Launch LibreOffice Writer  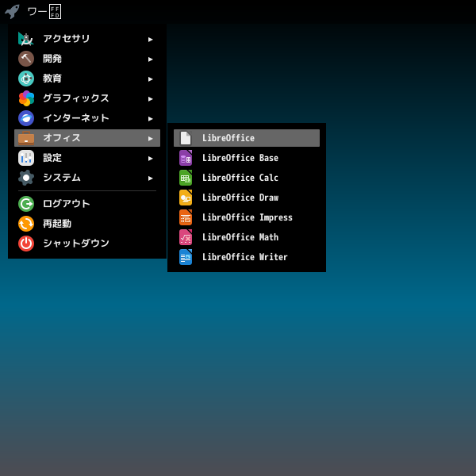coord(247,257)
